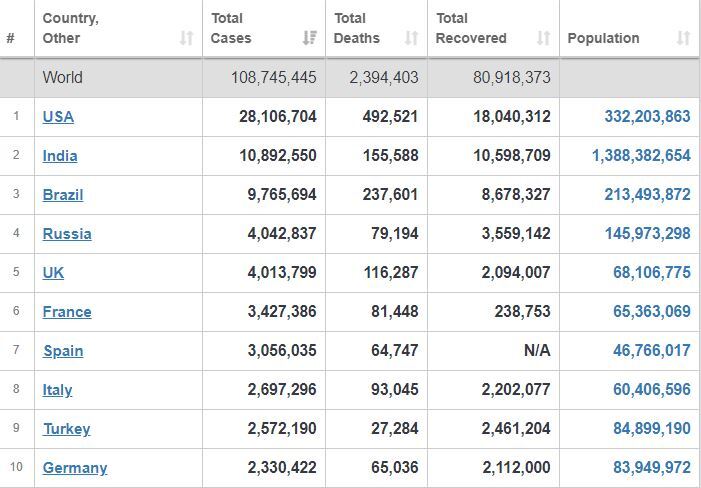Select India total deaths 155,588

390,156
